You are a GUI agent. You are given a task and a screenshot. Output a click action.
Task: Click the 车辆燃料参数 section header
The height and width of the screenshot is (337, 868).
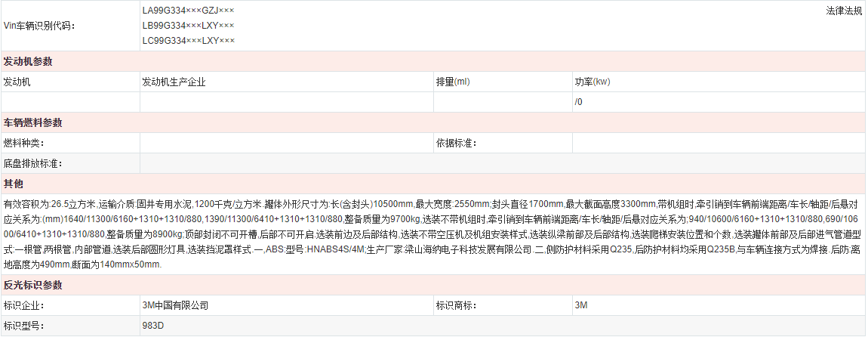[x=32, y=122]
